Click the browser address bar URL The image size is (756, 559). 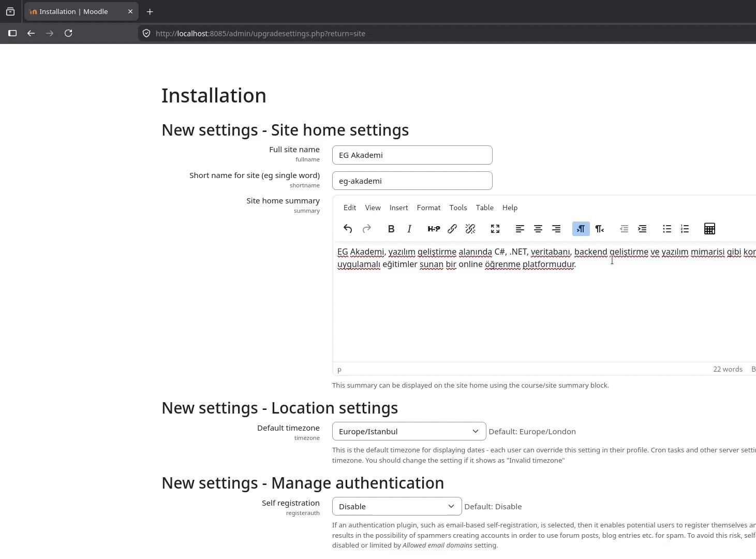(x=260, y=33)
